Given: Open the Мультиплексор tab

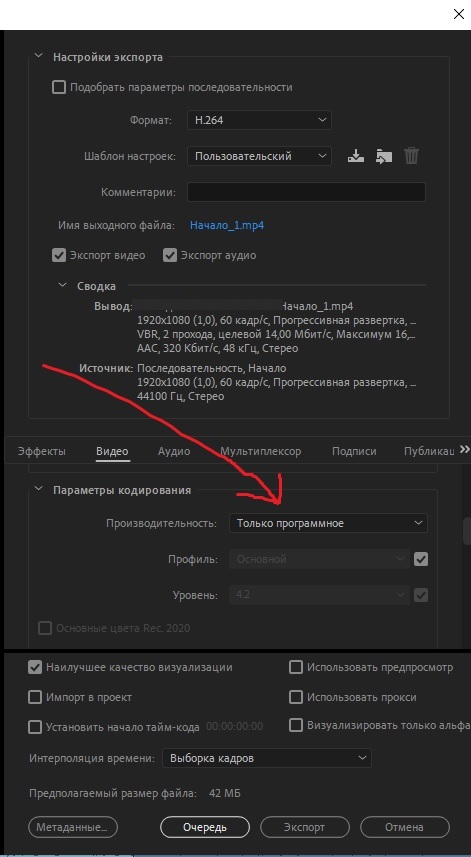Looking at the screenshot, I should (x=261, y=451).
